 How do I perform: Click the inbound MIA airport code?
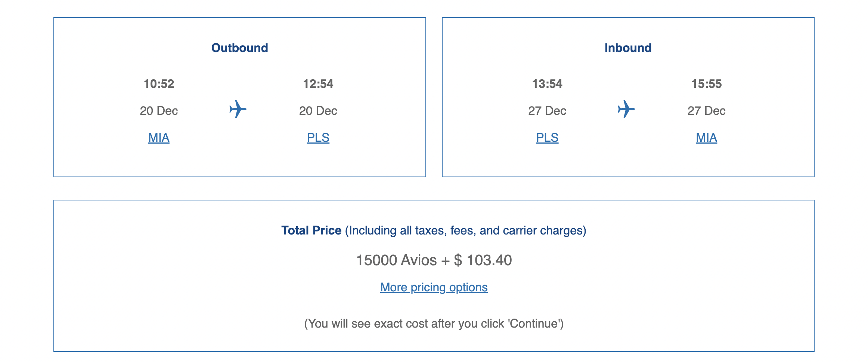click(x=706, y=138)
